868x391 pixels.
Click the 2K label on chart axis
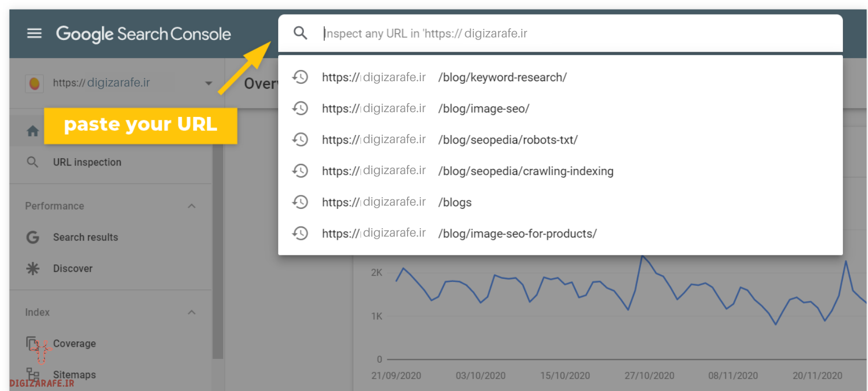point(377,273)
